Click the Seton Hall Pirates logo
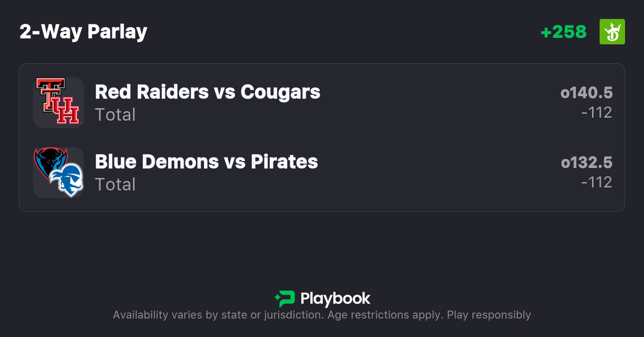Image resolution: width=644 pixels, height=337 pixels. (68, 180)
